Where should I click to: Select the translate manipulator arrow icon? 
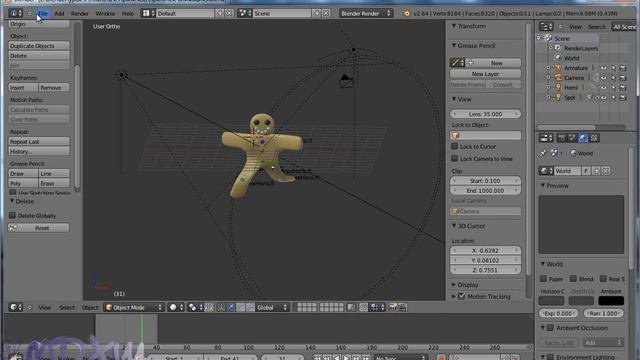tap(231, 307)
